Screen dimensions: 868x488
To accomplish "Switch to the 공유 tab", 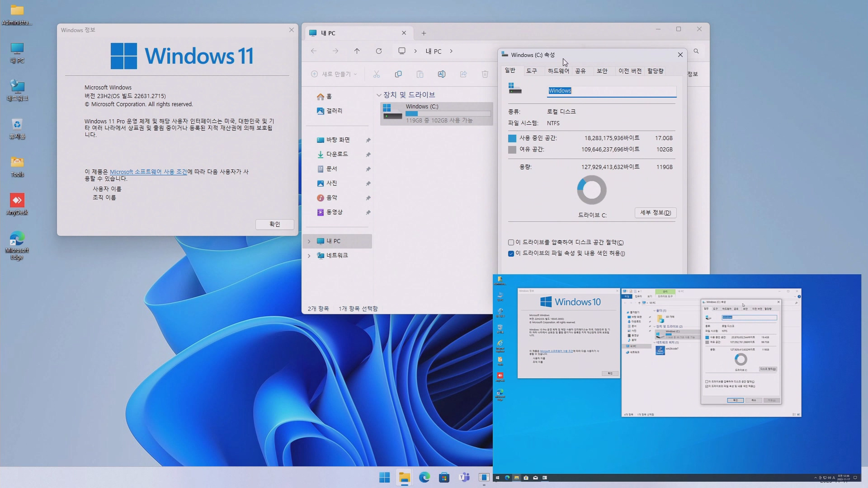I will (x=580, y=71).
